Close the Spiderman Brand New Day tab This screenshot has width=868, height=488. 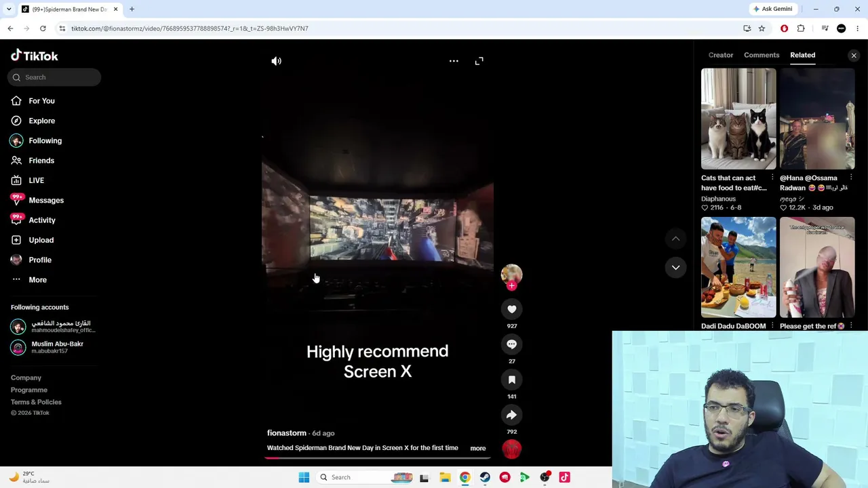pyautogui.click(x=115, y=9)
